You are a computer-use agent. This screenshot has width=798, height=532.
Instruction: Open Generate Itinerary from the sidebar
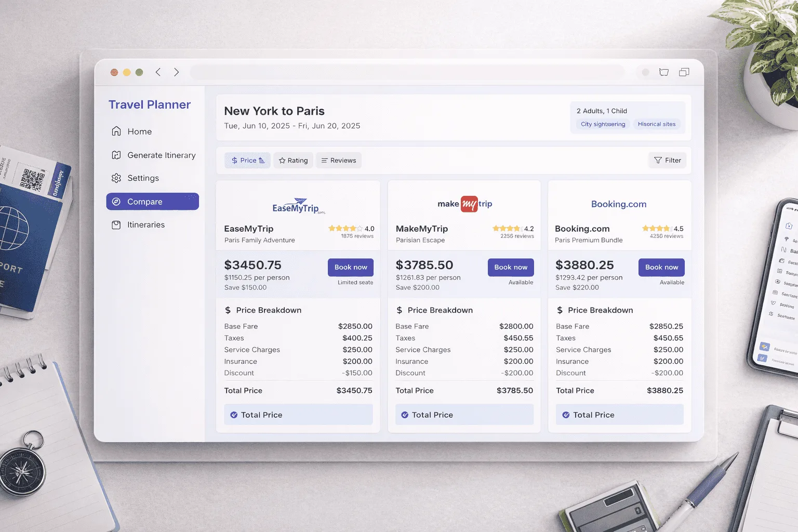coord(153,155)
